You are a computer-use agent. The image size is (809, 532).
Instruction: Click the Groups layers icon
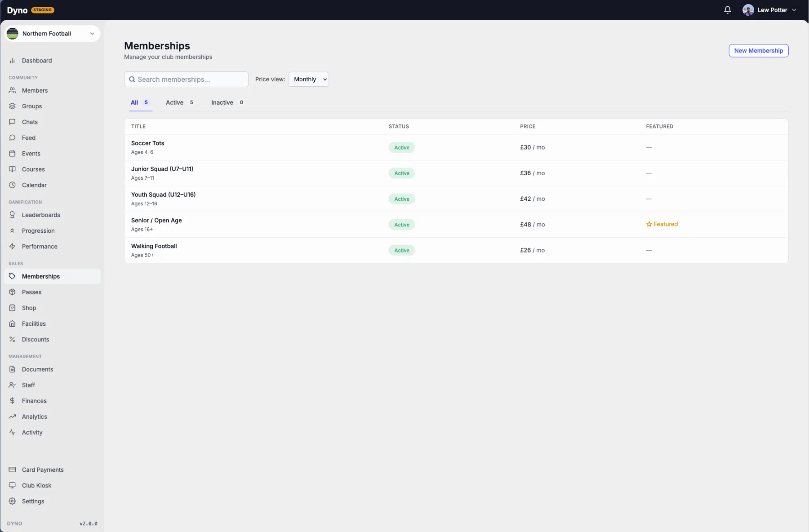point(12,106)
